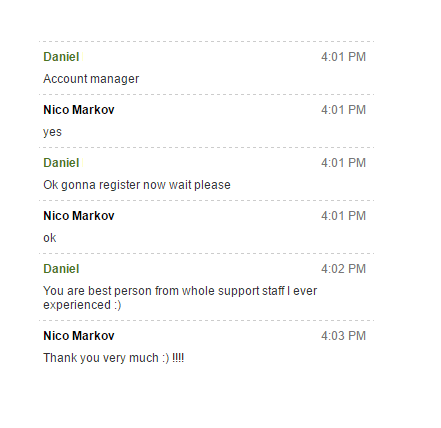
Task: Click the timestamp of the 'yes' message
Action: [343, 110]
